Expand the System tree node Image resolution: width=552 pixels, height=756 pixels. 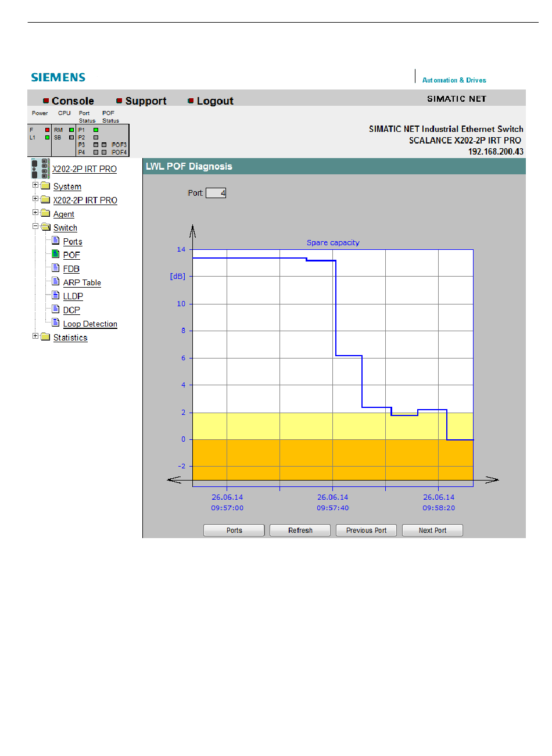coord(35,185)
